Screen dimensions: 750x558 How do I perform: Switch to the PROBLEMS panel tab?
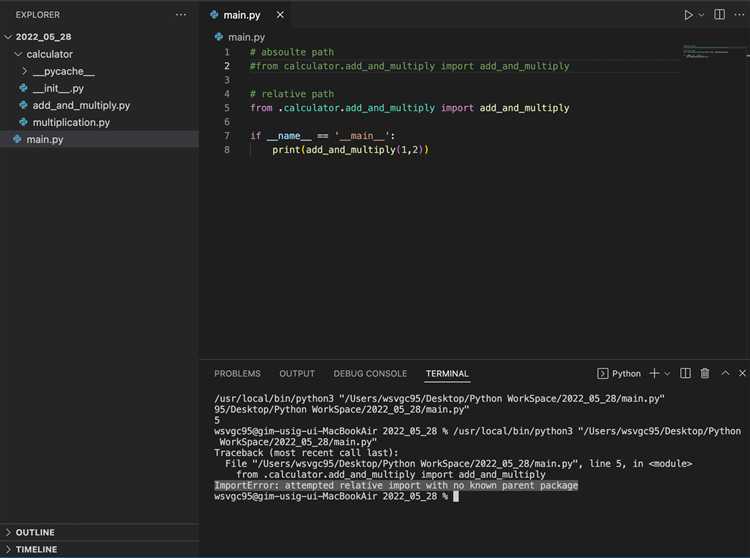point(237,373)
